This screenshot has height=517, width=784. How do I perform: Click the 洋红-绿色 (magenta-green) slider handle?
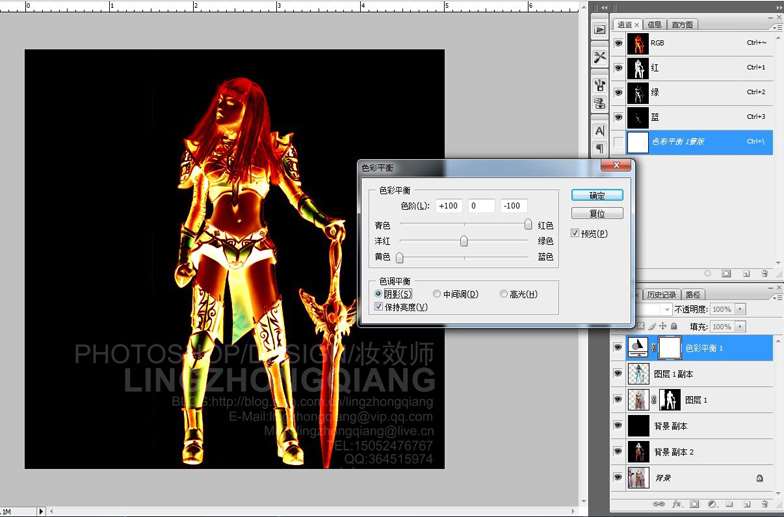click(x=464, y=241)
